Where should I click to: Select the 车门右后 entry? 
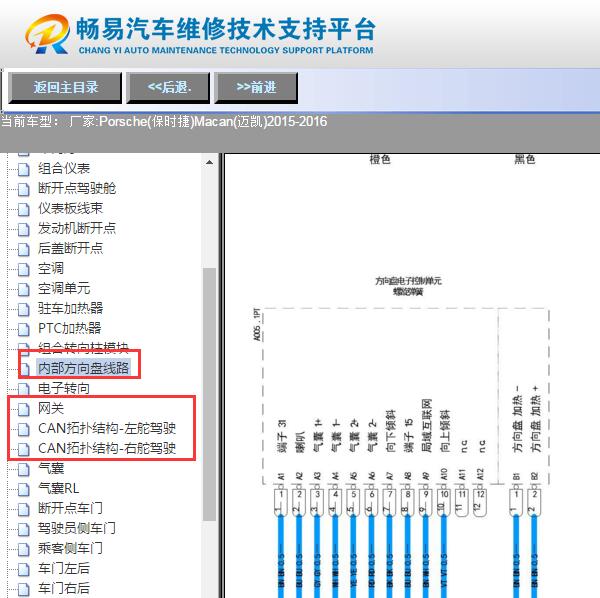click(x=64, y=588)
